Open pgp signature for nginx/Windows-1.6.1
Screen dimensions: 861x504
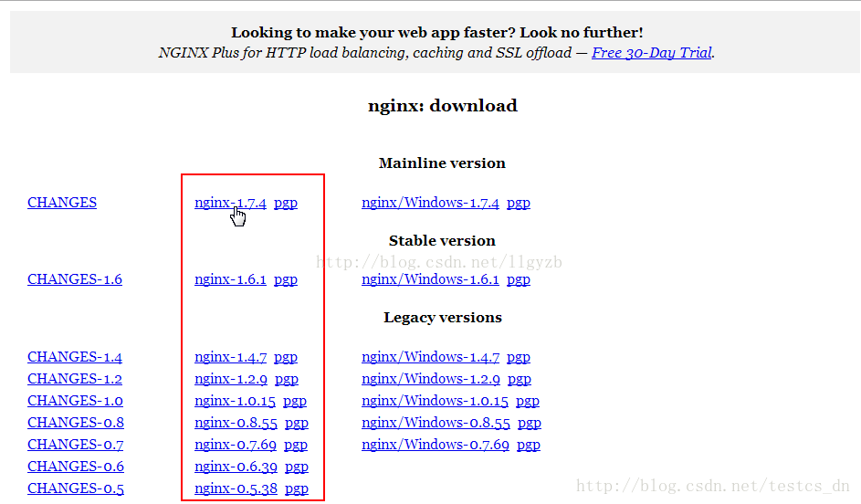(x=519, y=280)
